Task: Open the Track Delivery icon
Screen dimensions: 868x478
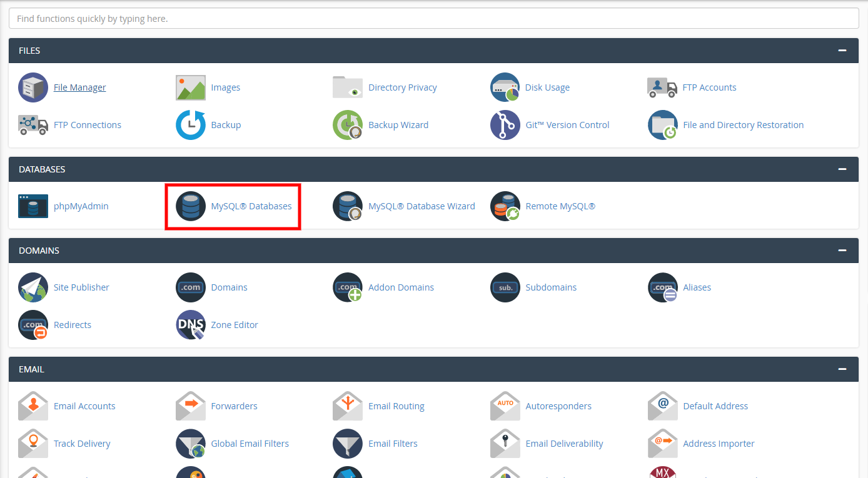Action: click(x=33, y=444)
